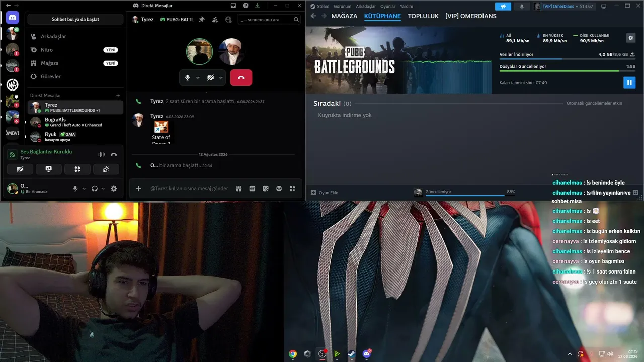Screen dimensions: 644x362
Task: Open Steam download settings gear
Action: tap(631, 38)
